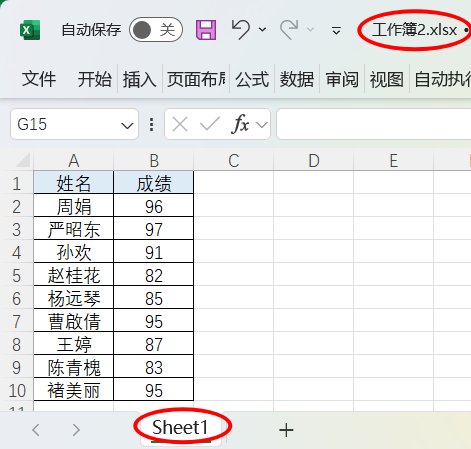Click the Cancel X formula icon

tap(180, 125)
